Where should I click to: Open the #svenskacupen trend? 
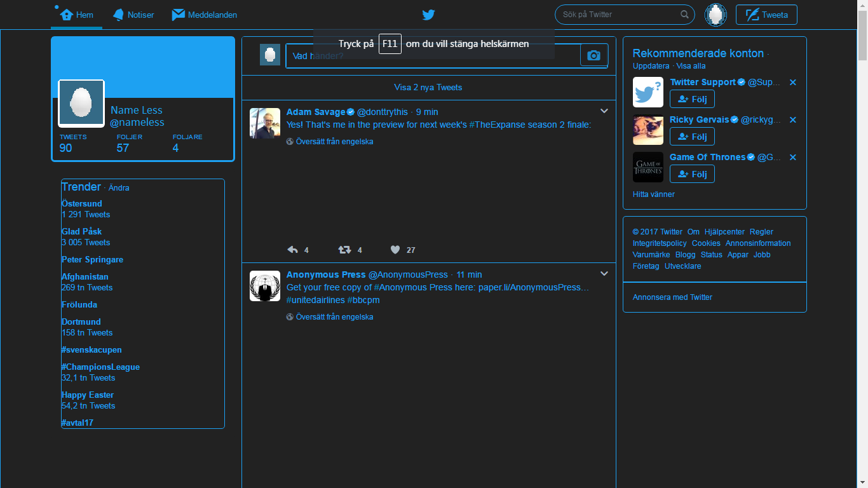click(x=92, y=350)
